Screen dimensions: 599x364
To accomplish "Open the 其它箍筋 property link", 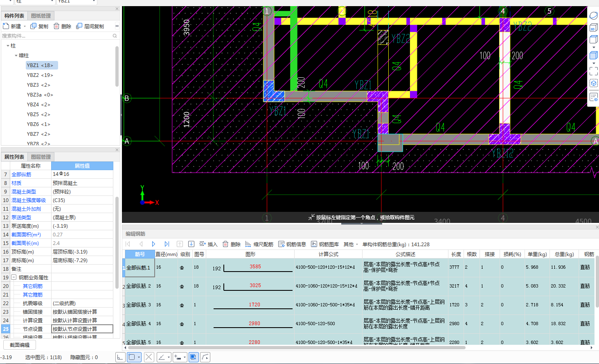I will click(x=33, y=295).
